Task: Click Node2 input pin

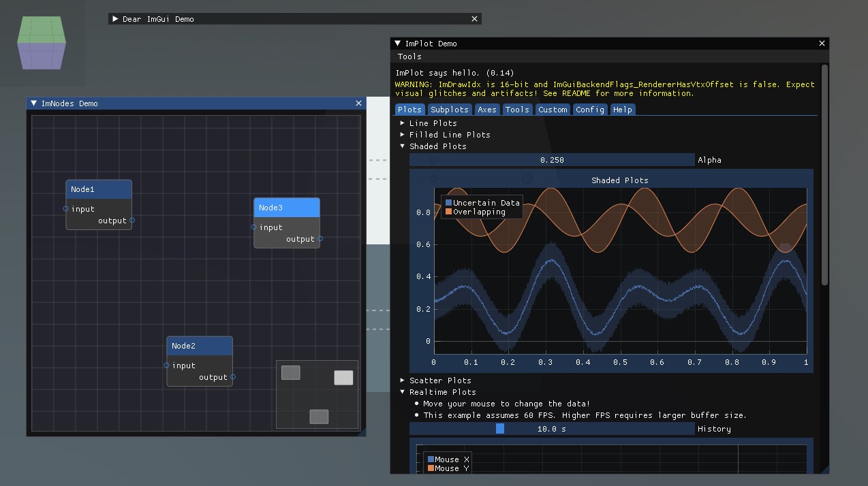Action: click(x=167, y=366)
